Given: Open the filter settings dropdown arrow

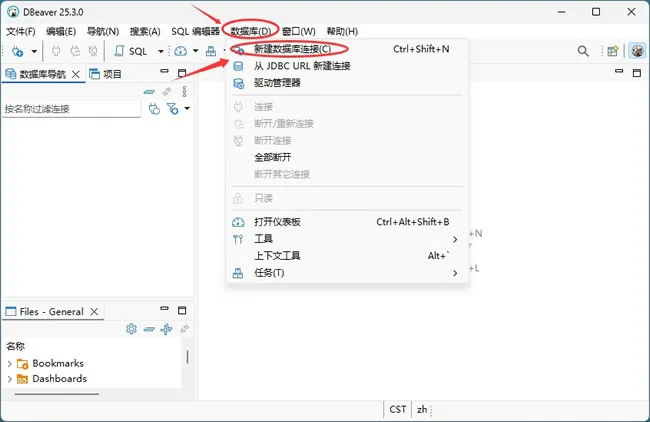Looking at the screenshot, I should [187, 109].
